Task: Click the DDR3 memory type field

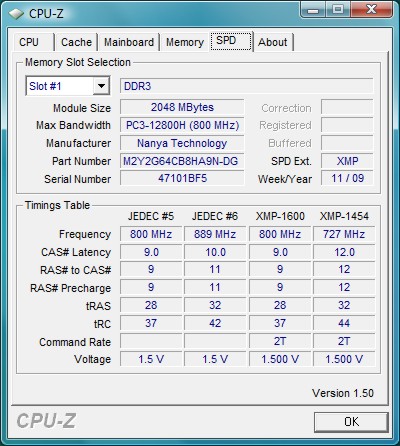Action: (246, 86)
